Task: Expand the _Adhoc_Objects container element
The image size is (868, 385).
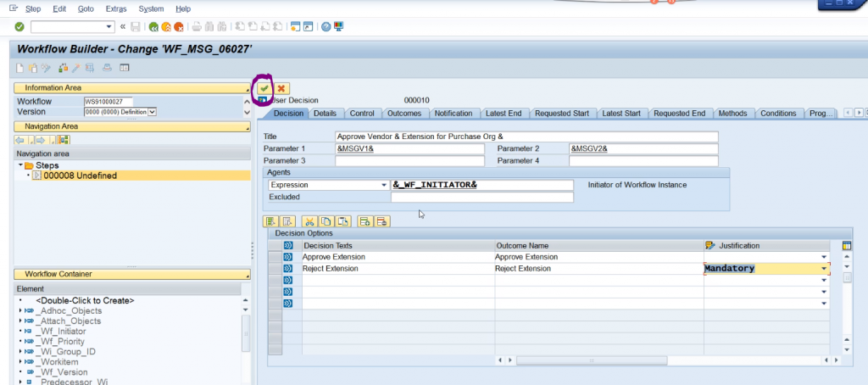Action: point(21,310)
